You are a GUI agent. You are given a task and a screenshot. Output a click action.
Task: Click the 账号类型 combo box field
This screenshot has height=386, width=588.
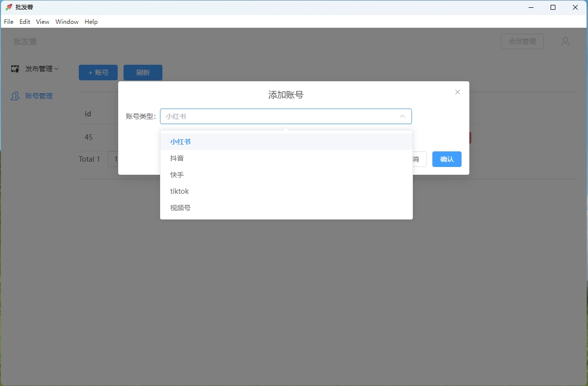pos(286,116)
